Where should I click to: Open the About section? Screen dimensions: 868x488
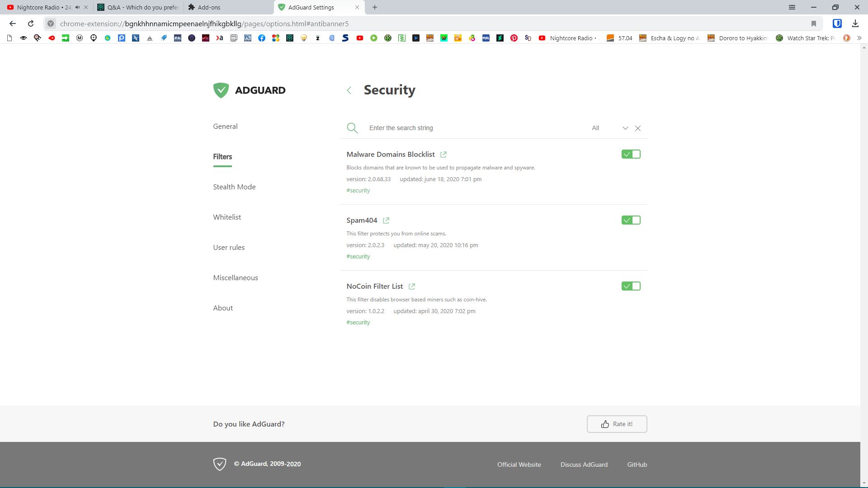tap(223, 308)
